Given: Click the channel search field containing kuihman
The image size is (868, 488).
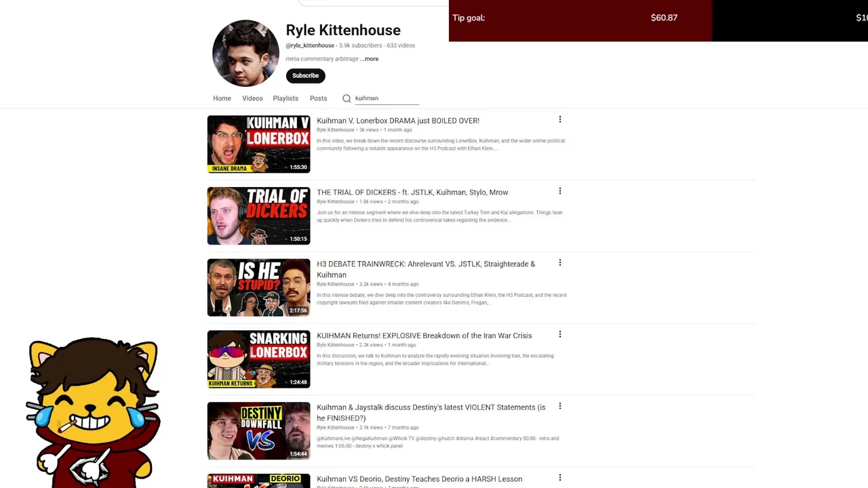Looking at the screenshot, I should [x=387, y=98].
